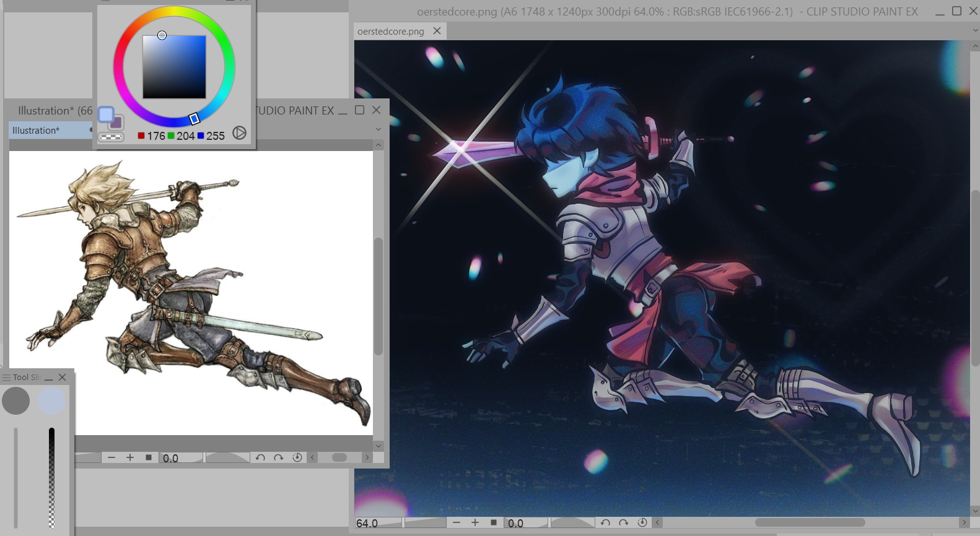Rotate oerstedcore canvas right

click(624, 522)
